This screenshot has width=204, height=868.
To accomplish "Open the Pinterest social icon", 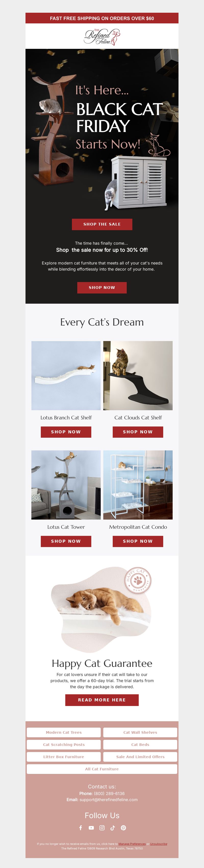I will (123, 828).
